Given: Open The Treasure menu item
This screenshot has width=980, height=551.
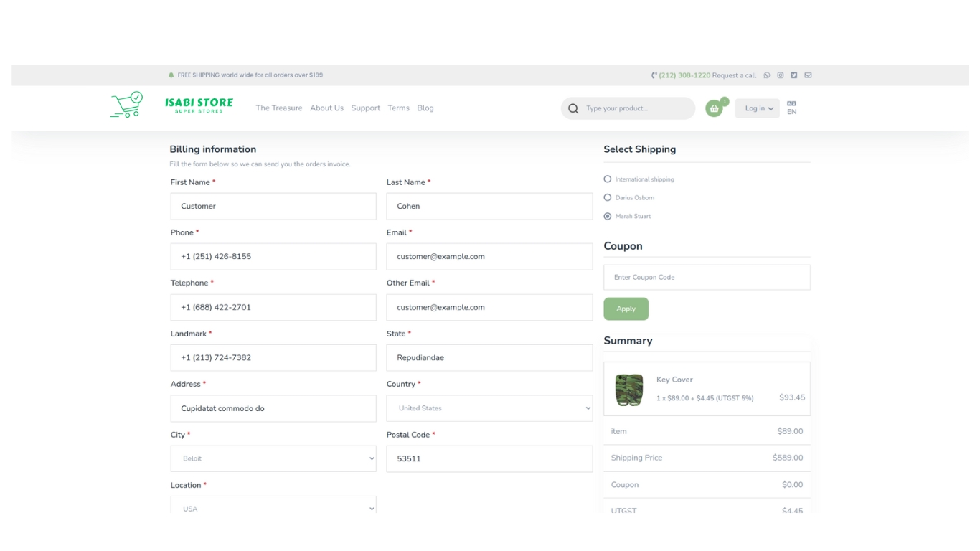Looking at the screenshot, I should (x=279, y=108).
